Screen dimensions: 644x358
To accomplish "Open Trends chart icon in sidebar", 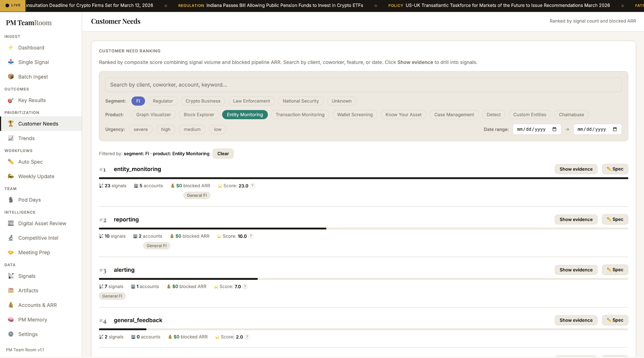I will [x=11, y=138].
